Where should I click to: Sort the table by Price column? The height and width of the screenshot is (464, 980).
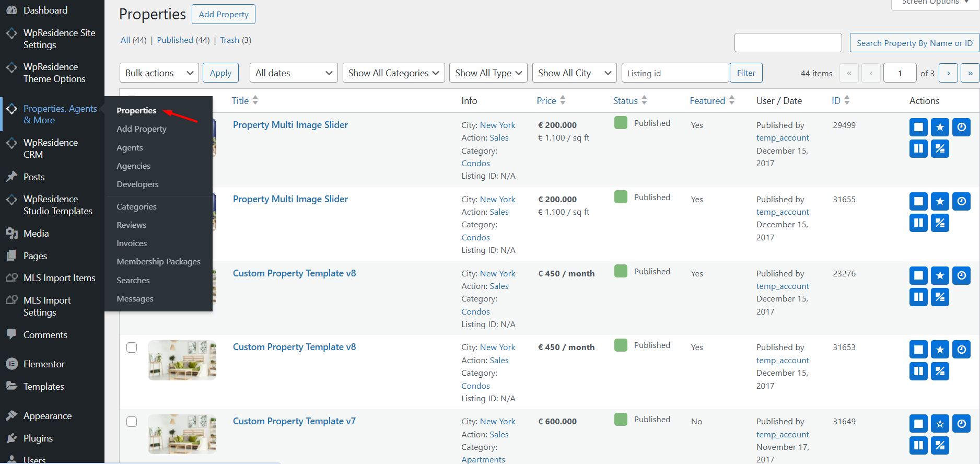pyautogui.click(x=546, y=101)
